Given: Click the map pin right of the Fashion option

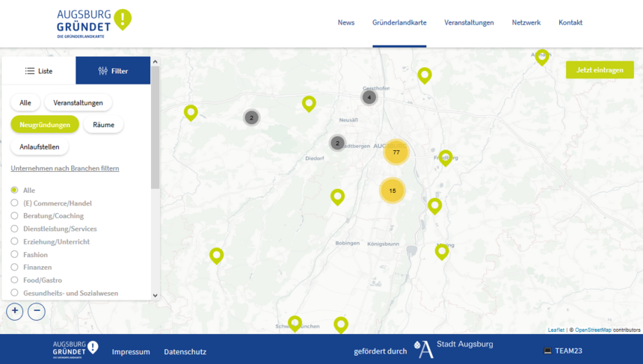Looking at the screenshot, I should pyautogui.click(x=217, y=256).
